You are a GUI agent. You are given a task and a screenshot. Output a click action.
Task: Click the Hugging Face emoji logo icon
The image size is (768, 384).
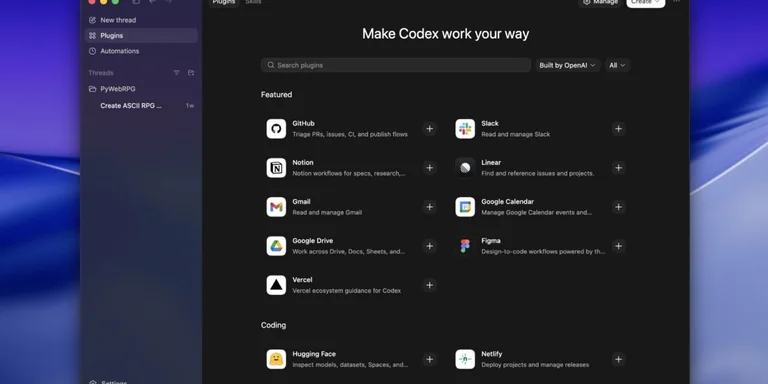[276, 360]
